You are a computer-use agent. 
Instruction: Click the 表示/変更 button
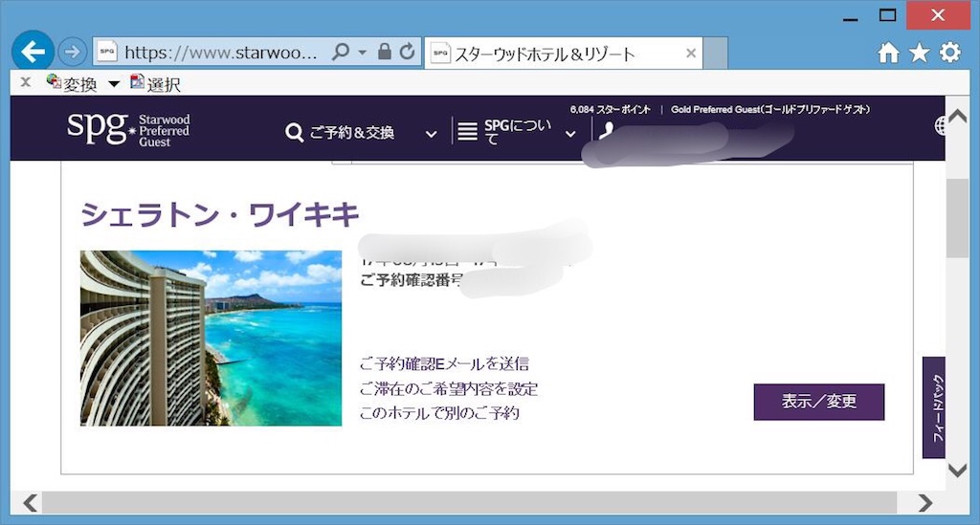click(x=819, y=402)
